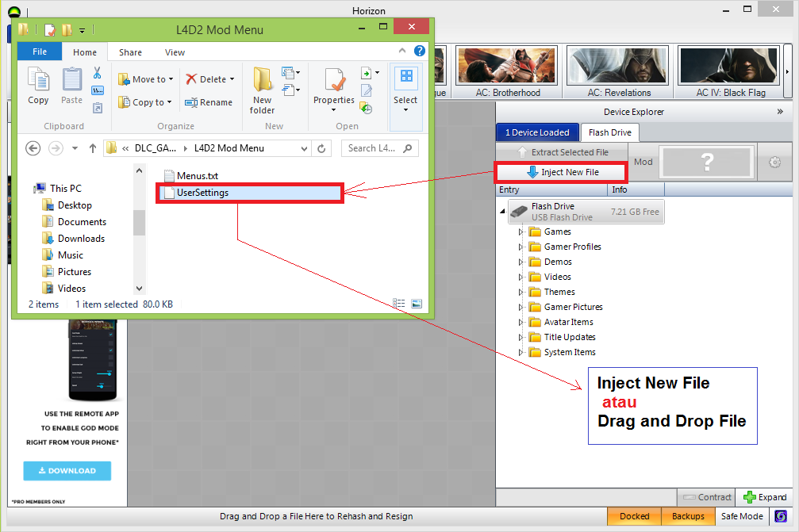Image resolution: width=799 pixels, height=532 pixels.
Task: Click the Edit file icon in ribbon
Action: (367, 90)
